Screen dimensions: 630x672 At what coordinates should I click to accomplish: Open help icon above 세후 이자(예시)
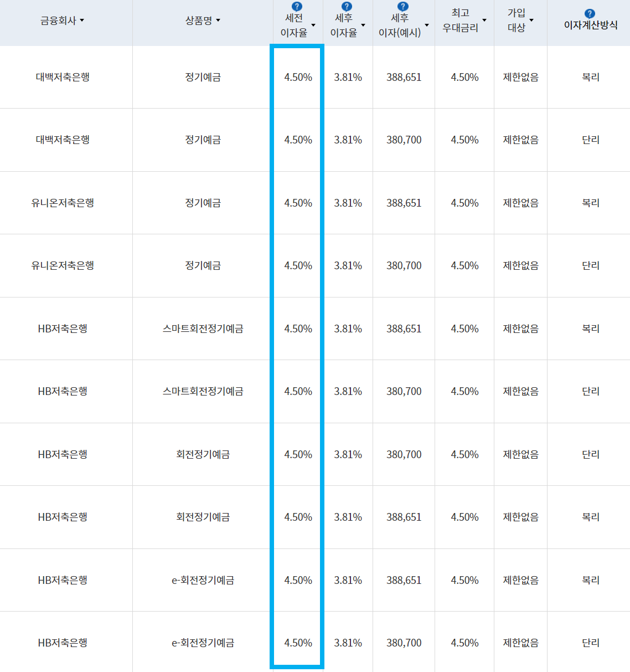pos(403,7)
